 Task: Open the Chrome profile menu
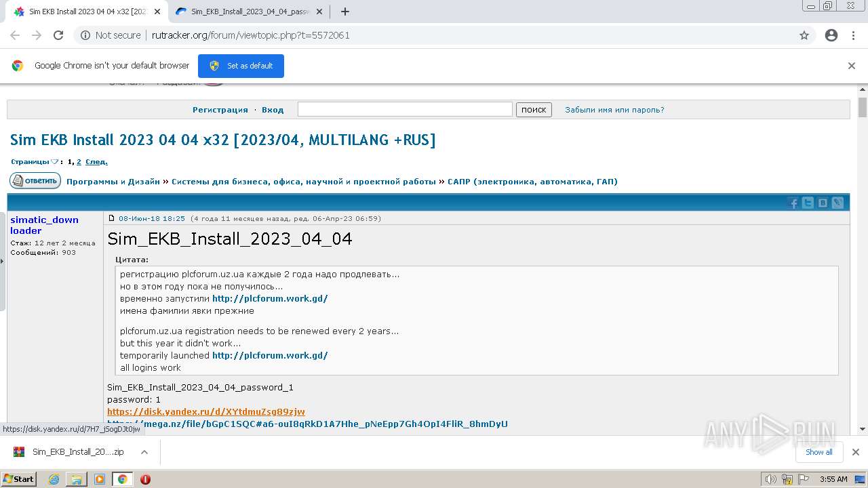click(831, 35)
